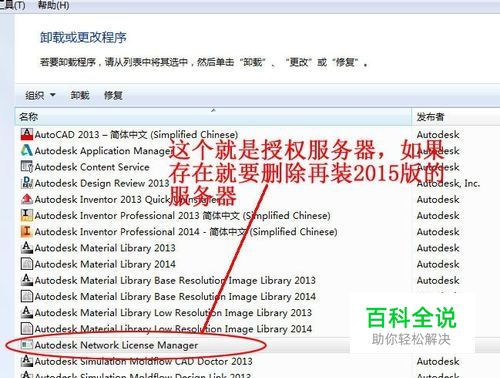This screenshot has height=378, width=500.
Task: Select AutoCAD 2013 – 简体中文 entry
Action: coord(136,134)
